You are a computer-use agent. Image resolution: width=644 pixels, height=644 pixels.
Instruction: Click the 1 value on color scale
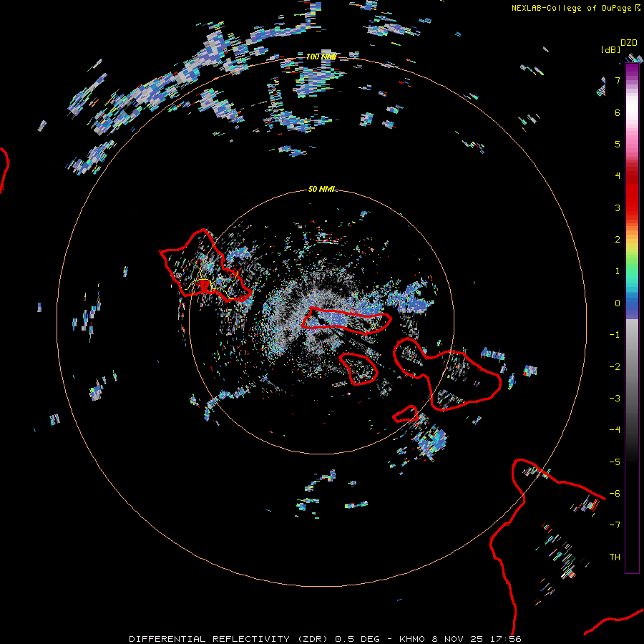pos(618,271)
